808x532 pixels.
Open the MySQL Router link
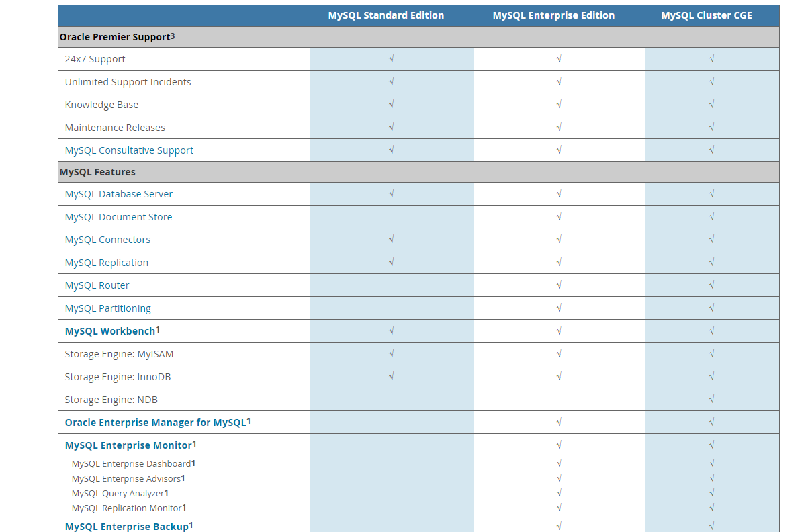(x=97, y=285)
